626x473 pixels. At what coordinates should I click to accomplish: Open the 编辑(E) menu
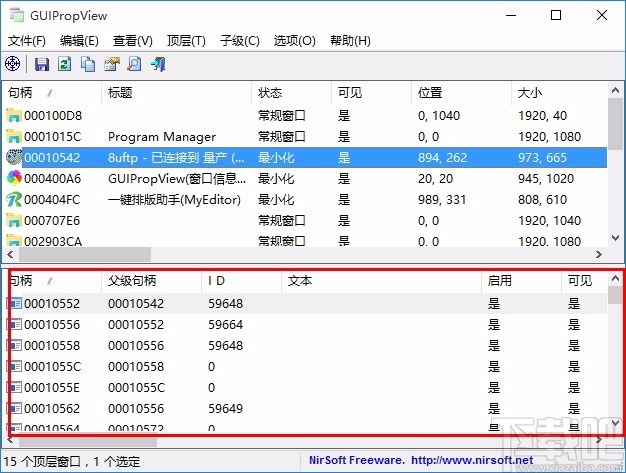(x=79, y=41)
